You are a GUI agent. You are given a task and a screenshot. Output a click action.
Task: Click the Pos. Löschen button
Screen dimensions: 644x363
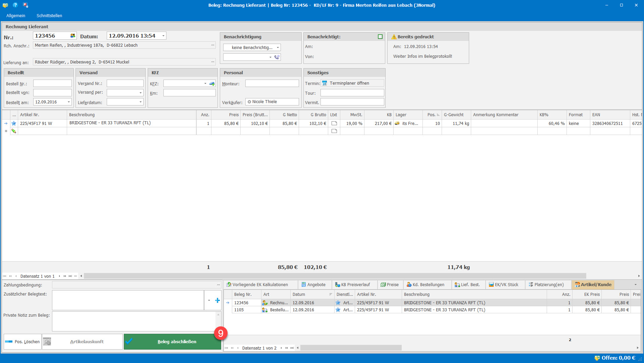pos(23,342)
